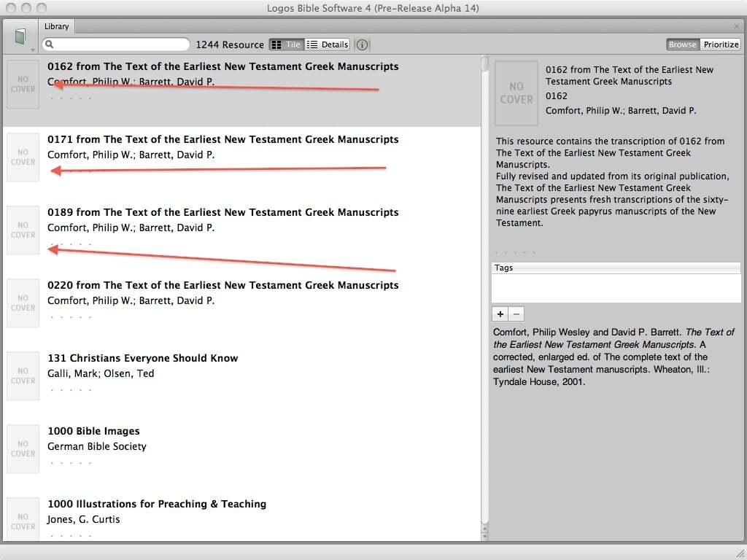747x560 pixels.
Task: Click the magnifying glass search icon
Action: click(x=49, y=44)
